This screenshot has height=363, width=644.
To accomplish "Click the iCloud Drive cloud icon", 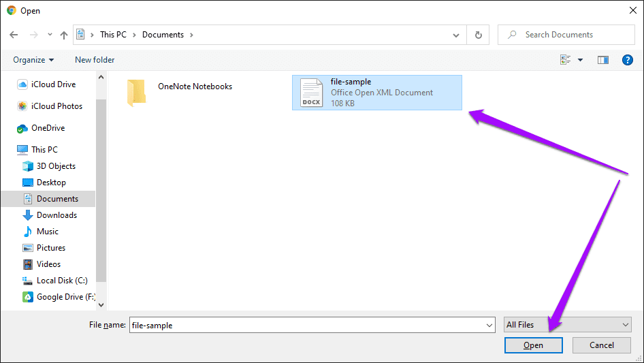I will 22,84.
